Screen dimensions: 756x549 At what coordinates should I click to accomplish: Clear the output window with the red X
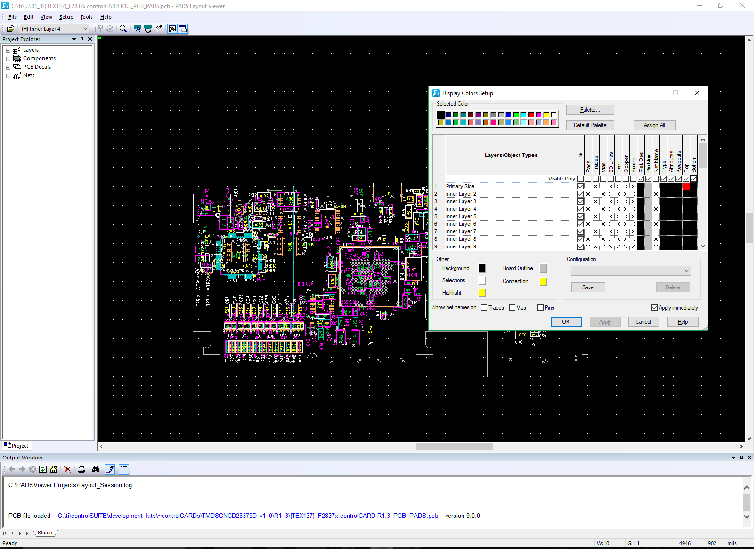(67, 469)
